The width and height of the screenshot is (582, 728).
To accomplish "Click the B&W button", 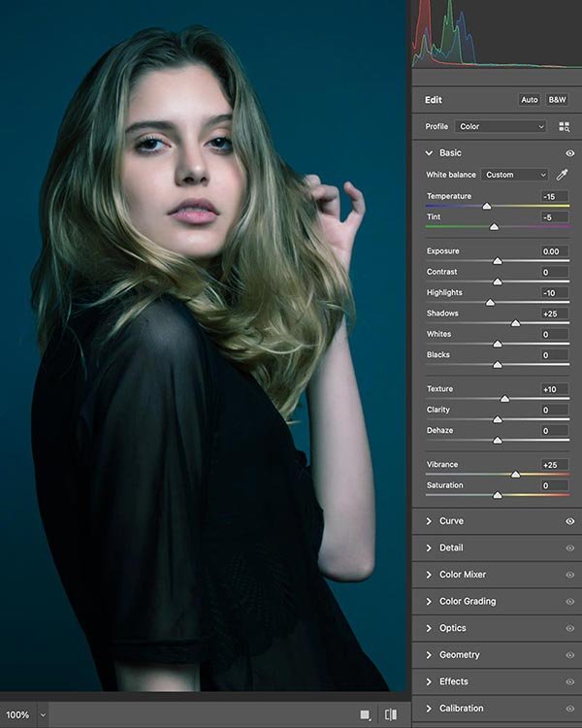I will 557,100.
